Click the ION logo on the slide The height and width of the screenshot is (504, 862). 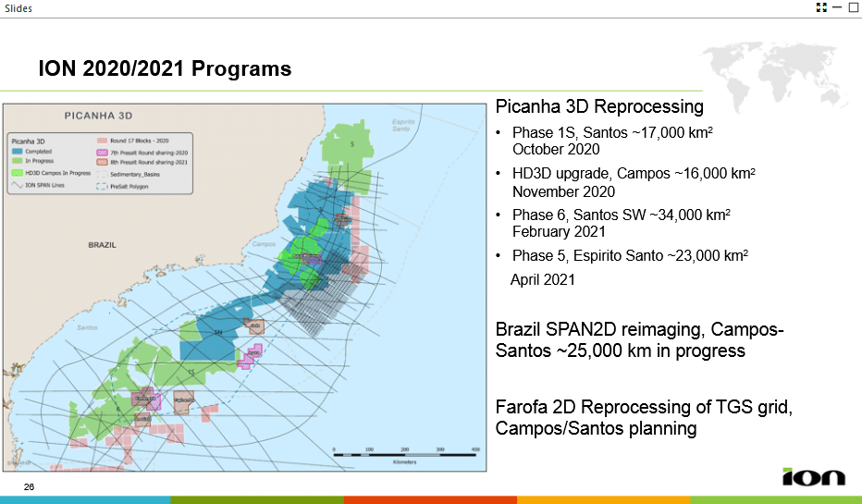[814, 476]
